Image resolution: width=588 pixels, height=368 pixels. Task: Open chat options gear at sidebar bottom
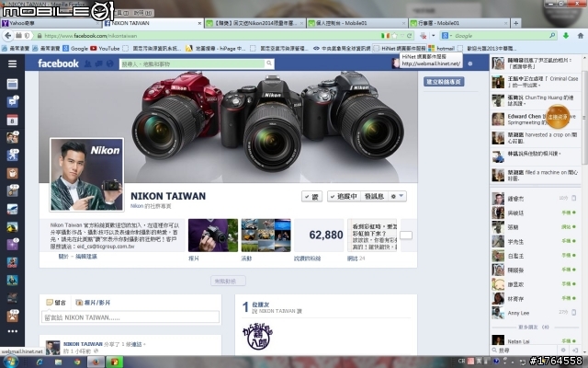click(x=563, y=350)
